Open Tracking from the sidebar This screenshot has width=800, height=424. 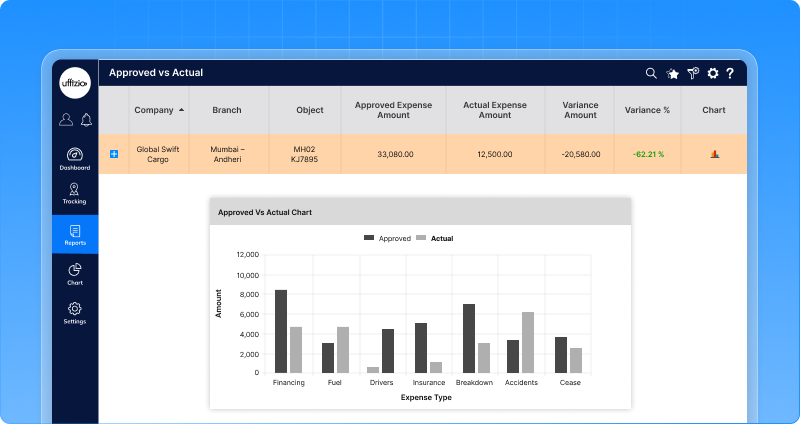tap(75, 194)
